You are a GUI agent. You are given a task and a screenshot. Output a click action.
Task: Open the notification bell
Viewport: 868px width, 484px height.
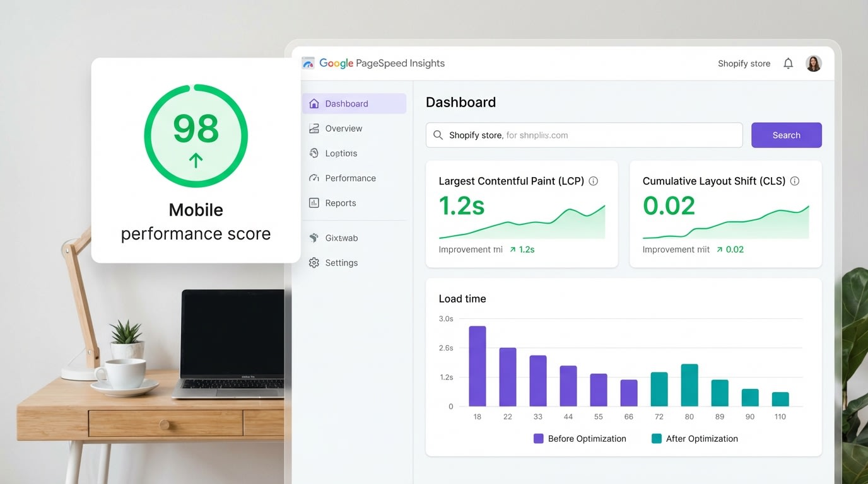pyautogui.click(x=788, y=63)
